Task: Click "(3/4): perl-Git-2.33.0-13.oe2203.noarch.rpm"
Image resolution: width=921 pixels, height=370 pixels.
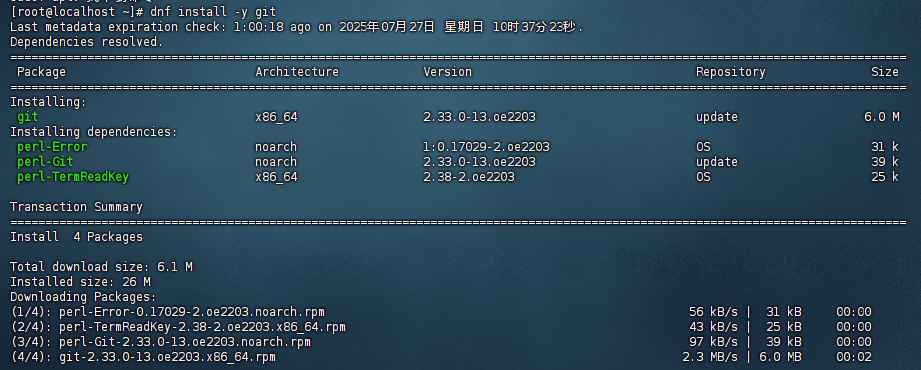Action: (x=160, y=342)
